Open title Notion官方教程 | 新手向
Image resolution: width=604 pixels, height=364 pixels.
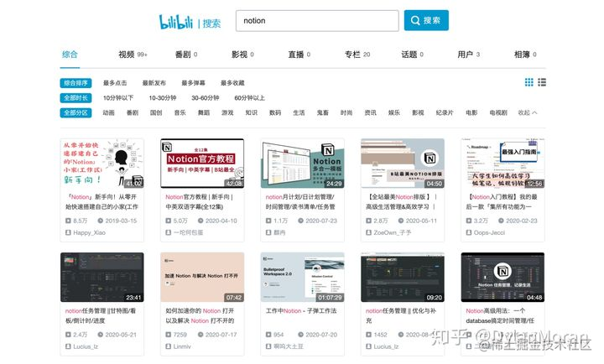[199, 202]
